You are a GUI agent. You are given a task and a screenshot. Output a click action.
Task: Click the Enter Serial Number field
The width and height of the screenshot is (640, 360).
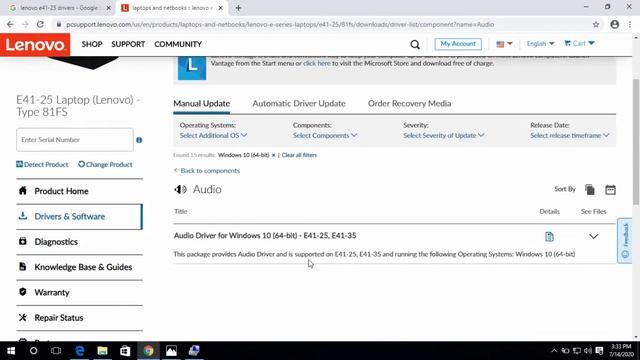coord(75,140)
